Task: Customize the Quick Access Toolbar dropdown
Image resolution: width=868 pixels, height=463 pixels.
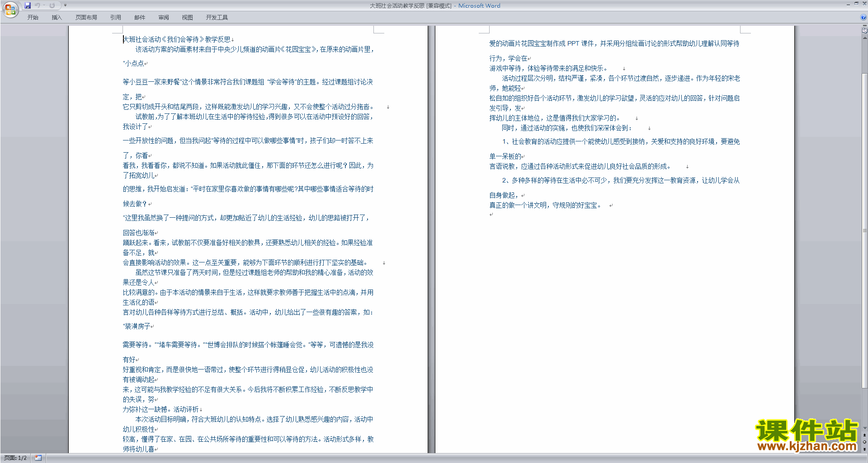Action: pyautogui.click(x=65, y=5)
